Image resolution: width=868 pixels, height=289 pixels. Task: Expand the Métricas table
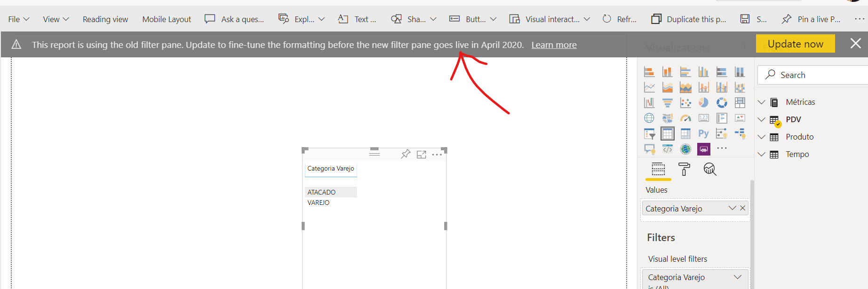pyautogui.click(x=762, y=102)
